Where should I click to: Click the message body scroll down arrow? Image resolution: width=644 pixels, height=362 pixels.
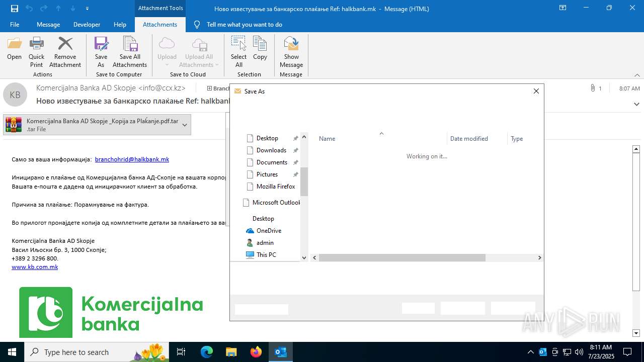pos(636,333)
